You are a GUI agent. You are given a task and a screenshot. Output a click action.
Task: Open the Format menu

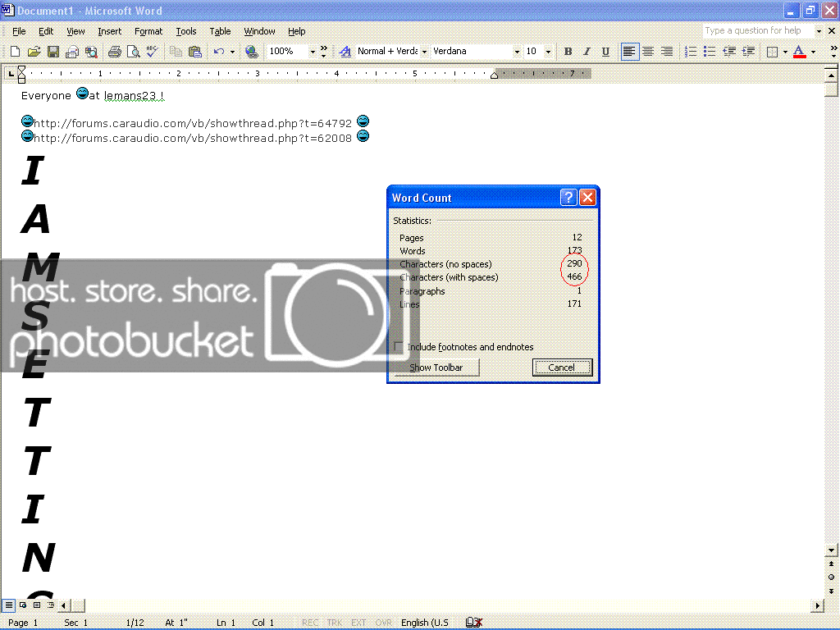click(x=148, y=31)
